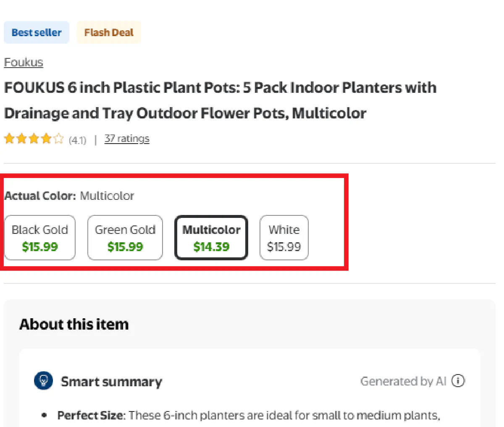Click the first gold rating star
This screenshot has width=504, height=427.
(x=9, y=138)
